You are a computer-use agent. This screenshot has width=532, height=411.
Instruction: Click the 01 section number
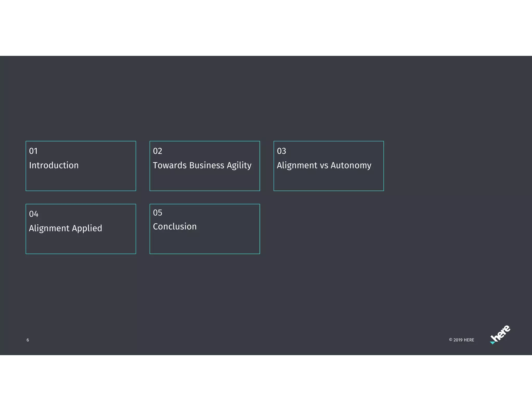click(33, 151)
